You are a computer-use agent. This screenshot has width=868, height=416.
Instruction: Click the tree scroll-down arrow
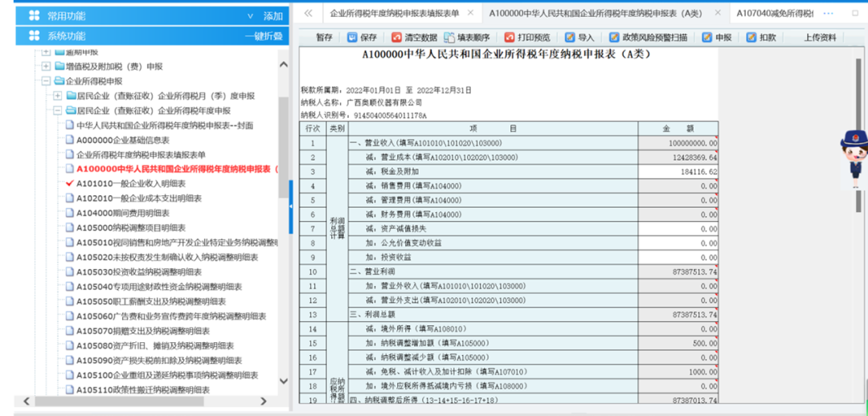coord(284,381)
